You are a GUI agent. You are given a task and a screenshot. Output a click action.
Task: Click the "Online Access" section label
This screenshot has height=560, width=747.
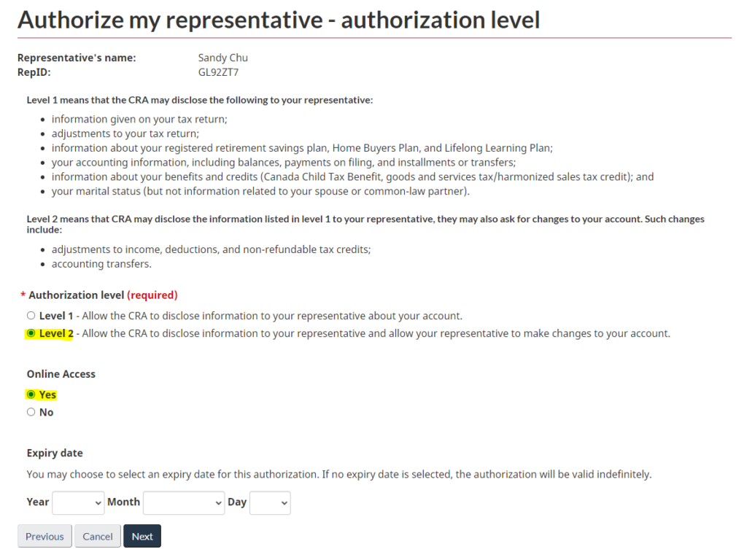pyautogui.click(x=61, y=374)
